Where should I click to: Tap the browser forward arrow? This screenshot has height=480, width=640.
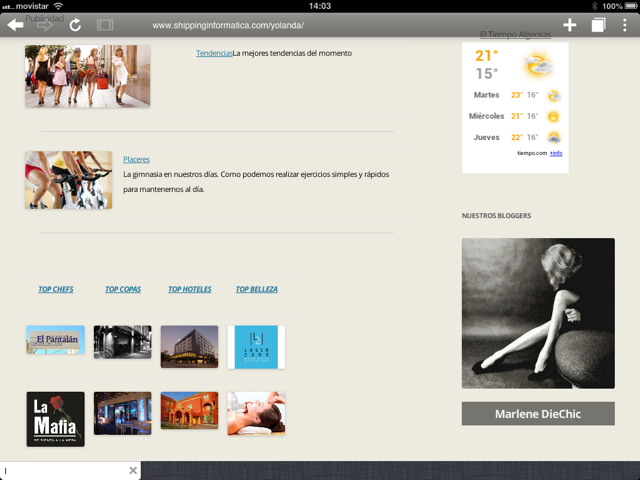click(x=46, y=25)
